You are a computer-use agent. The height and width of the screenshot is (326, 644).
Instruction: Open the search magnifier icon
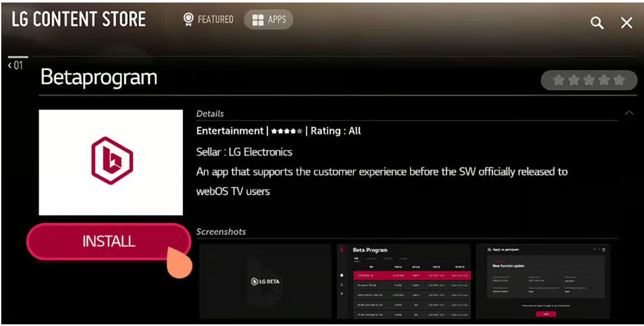597,23
